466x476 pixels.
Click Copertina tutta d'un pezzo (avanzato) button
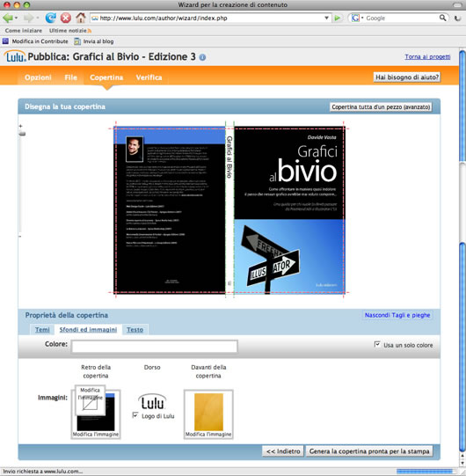pos(381,106)
